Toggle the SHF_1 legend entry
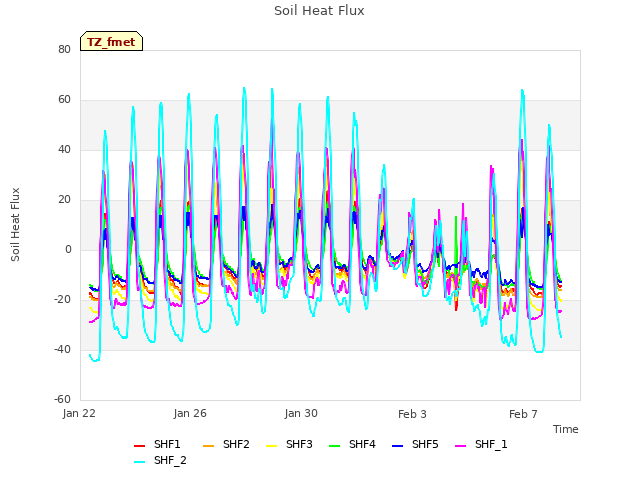Screen dimensions: 640x480 coord(481,444)
